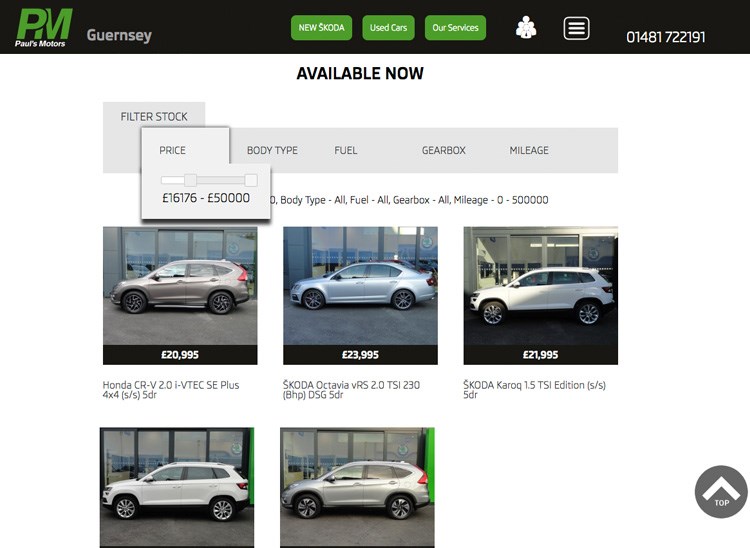The image size is (750, 548).
Task: Click the minimum price slider handle
Action: tap(190, 180)
